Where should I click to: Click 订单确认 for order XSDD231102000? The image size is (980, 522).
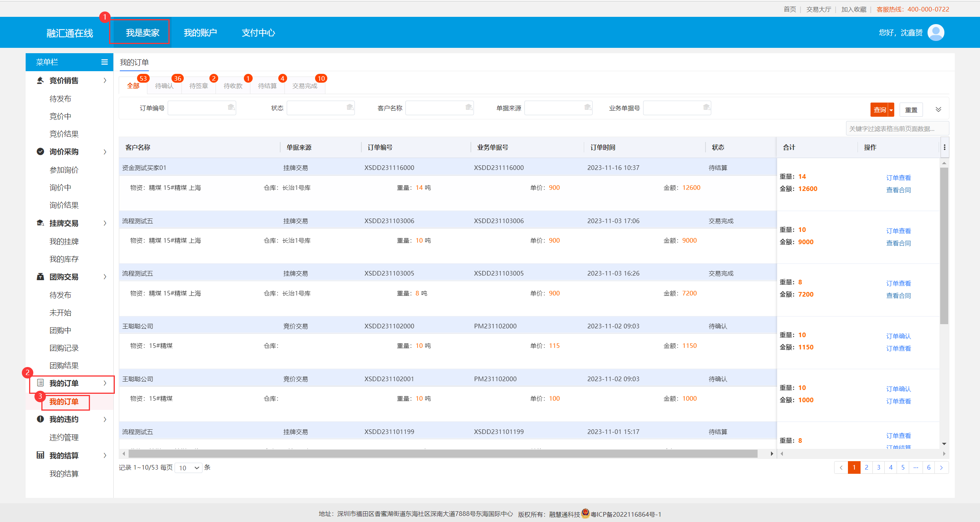(898, 336)
